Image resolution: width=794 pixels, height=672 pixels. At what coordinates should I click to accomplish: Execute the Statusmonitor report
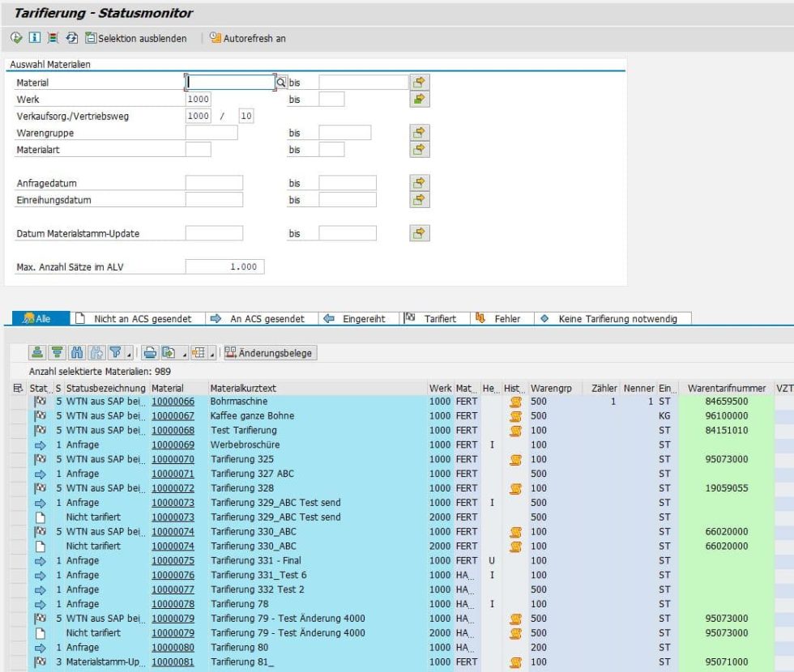(15, 37)
